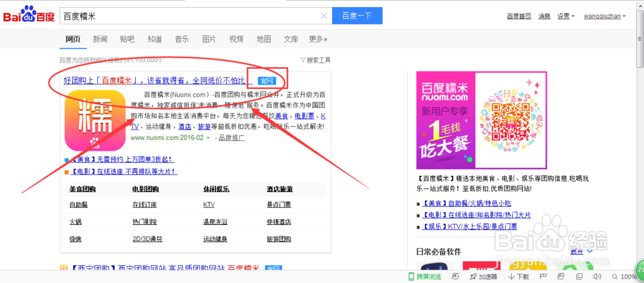
Task: Mute page sound via speaker icon
Action: [x=598, y=277]
